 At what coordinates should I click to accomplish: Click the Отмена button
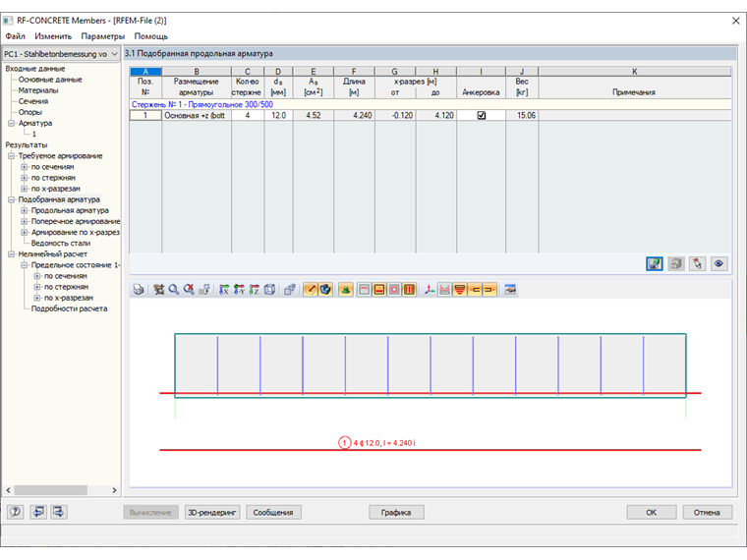(x=707, y=513)
